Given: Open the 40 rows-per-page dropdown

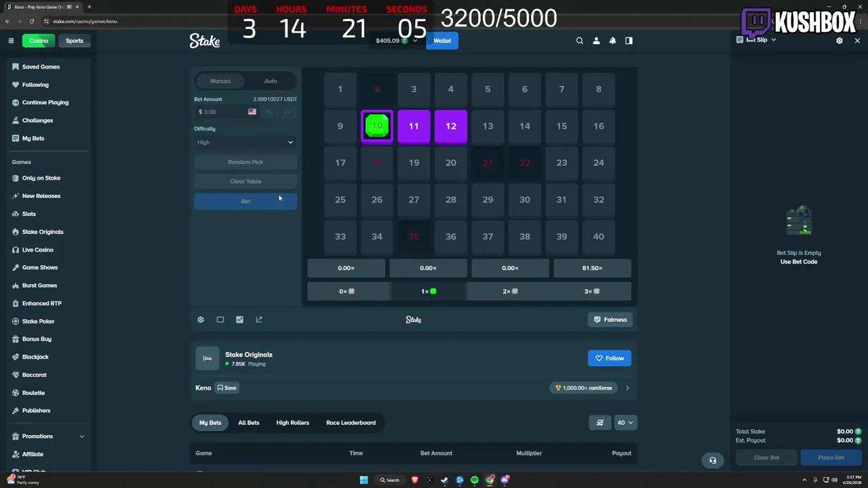Looking at the screenshot, I should click(x=625, y=422).
